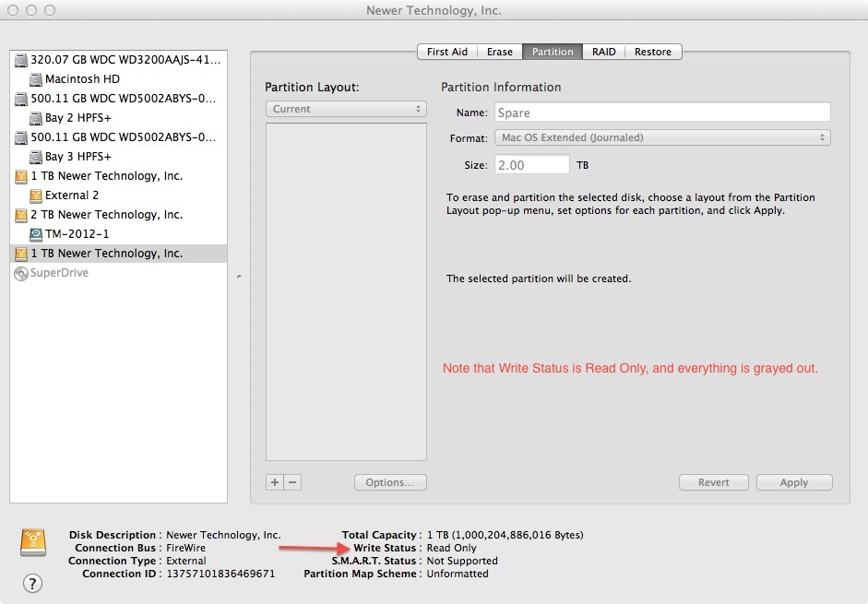Select the TM-2012-1 volume
This screenshot has height=604, width=868.
coord(118,234)
